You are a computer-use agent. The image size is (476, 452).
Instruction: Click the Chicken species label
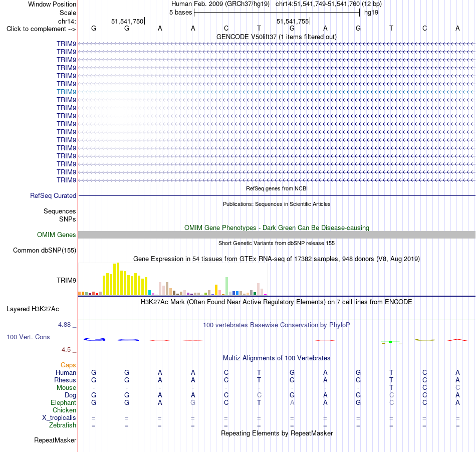pos(64,410)
